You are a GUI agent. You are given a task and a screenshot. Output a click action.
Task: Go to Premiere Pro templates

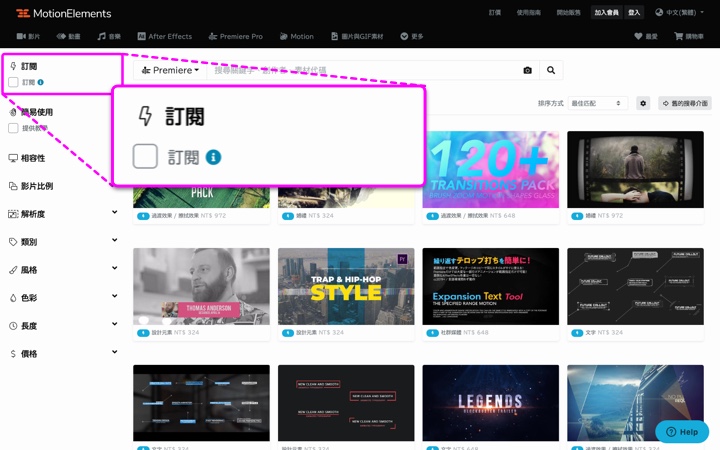[236, 36]
